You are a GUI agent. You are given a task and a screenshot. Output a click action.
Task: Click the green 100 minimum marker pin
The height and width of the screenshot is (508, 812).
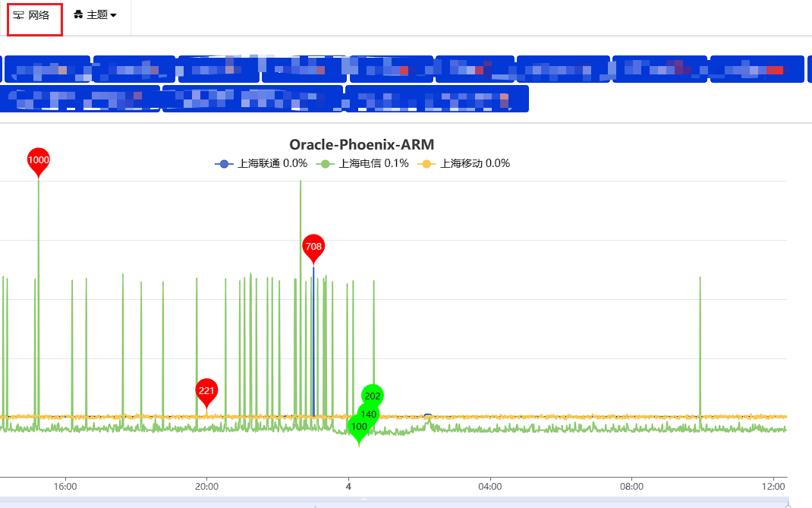pyautogui.click(x=359, y=427)
